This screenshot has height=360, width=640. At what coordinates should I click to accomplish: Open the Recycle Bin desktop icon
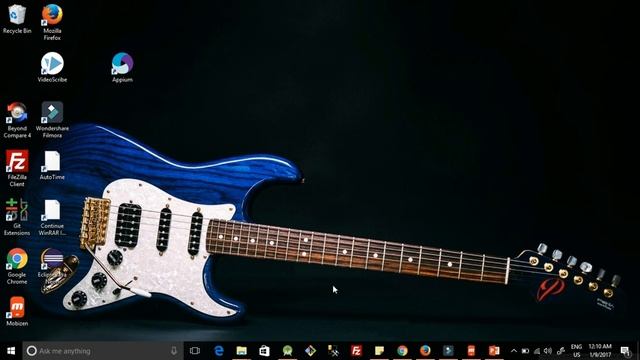point(17,19)
